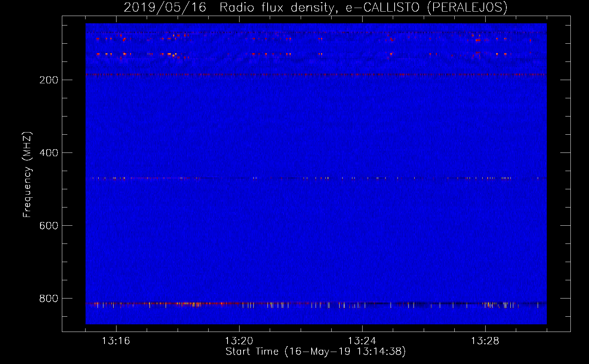Screen dimensions: 589x364
Task: Click the "13:16" time tick label
Action: point(116,341)
